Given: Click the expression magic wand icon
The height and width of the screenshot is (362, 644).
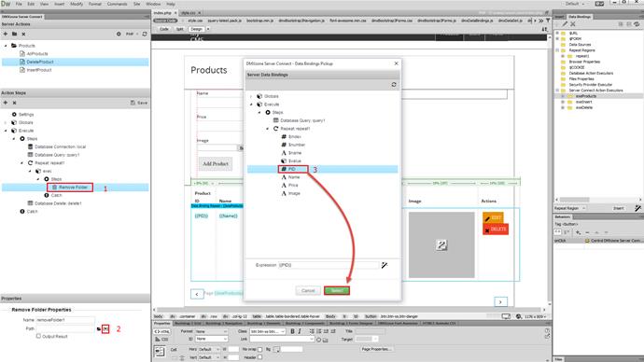Looking at the screenshot, I should point(385,265).
